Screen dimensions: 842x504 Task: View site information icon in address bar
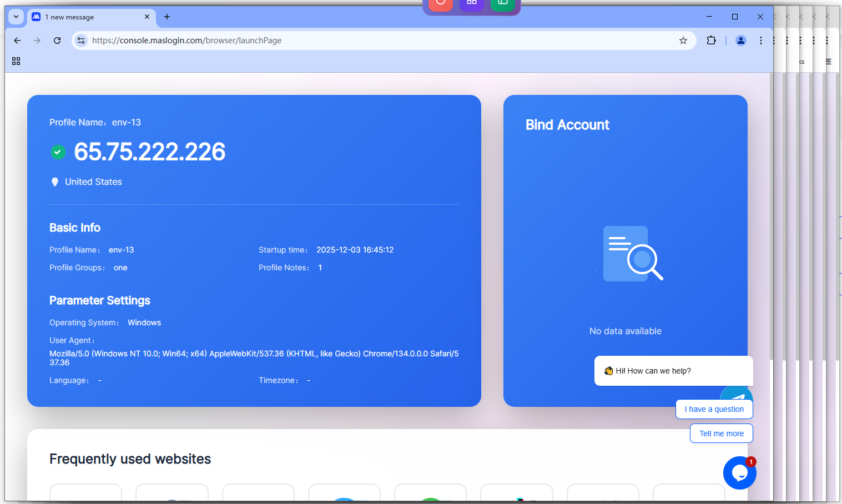point(81,41)
